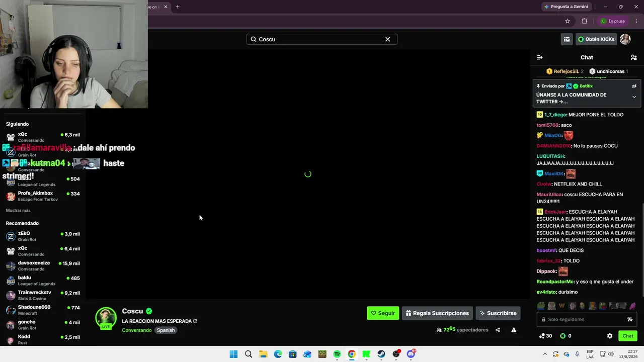Click username 1_7_diego in chat
Screen dimensions: 644x362
pos(555,115)
